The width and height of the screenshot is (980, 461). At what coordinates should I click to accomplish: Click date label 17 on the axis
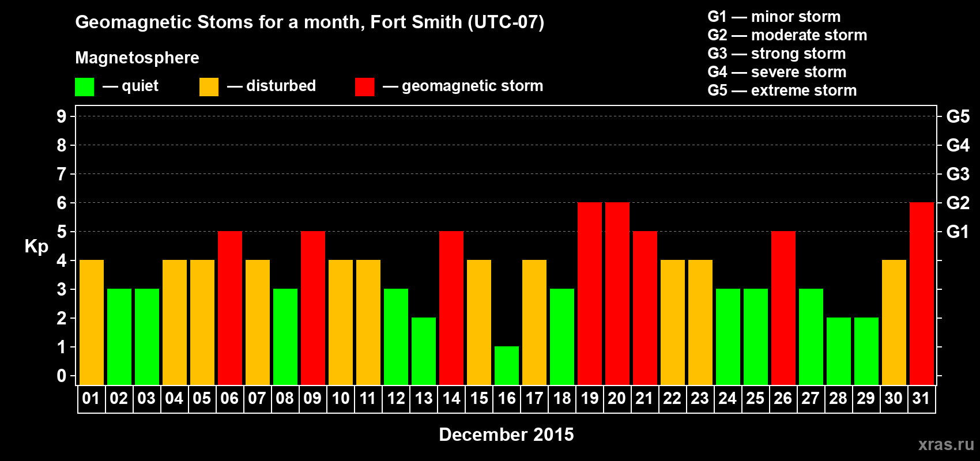point(534,398)
